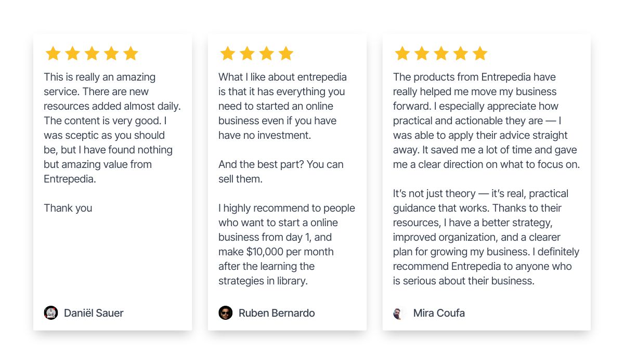624x364 pixels.
Task: Open the Mira Coufa name link
Action: (439, 313)
